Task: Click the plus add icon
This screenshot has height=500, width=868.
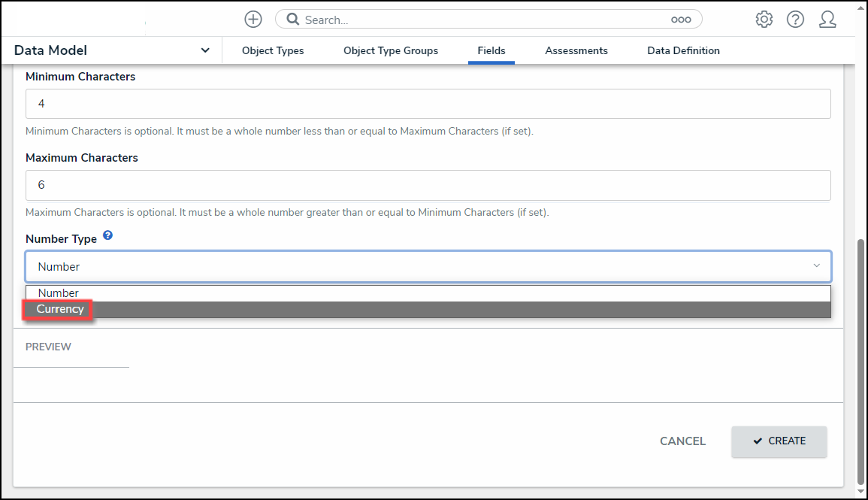Action: (x=253, y=20)
